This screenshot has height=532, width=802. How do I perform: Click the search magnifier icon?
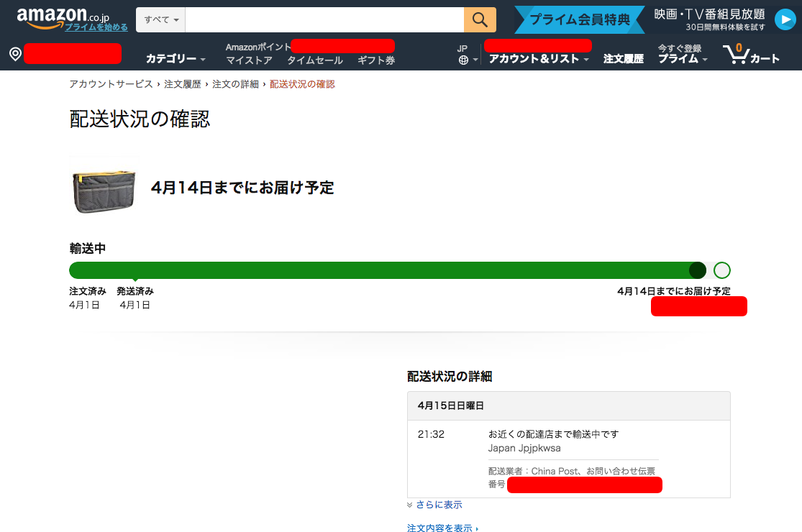click(479, 19)
